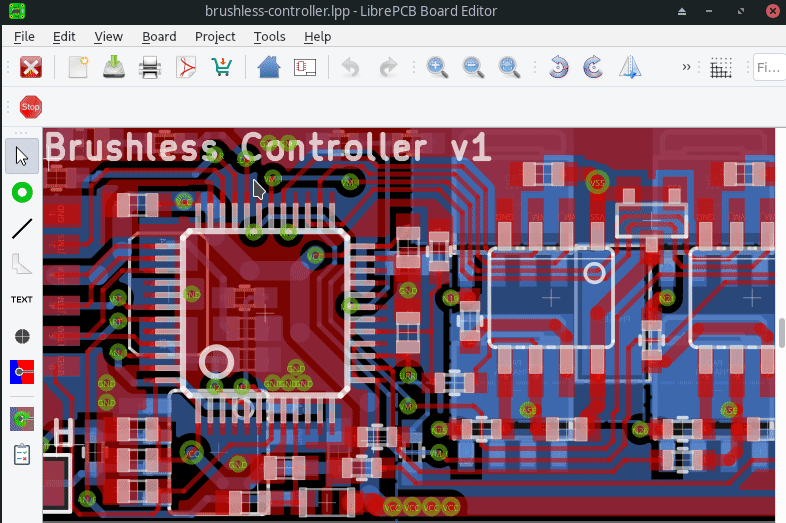Screen dimensions: 786x523
Task: Select the Draw Trace line tool
Action: tap(22, 229)
